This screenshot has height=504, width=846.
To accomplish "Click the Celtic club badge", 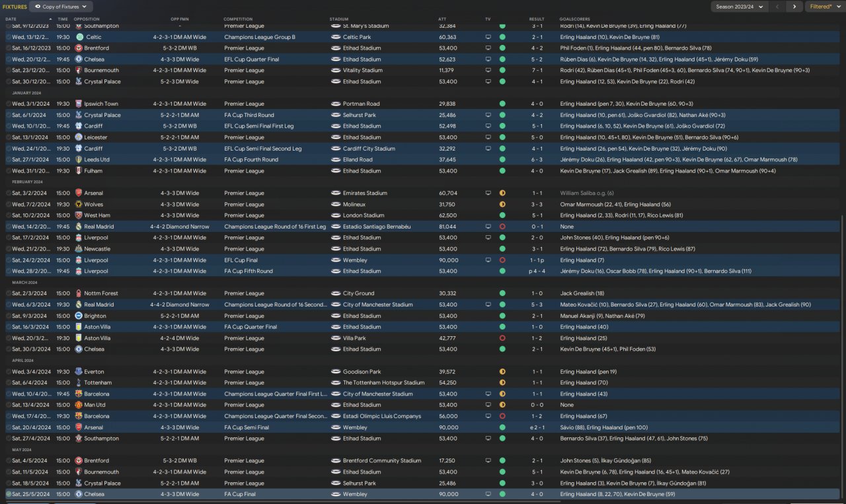I will point(79,37).
